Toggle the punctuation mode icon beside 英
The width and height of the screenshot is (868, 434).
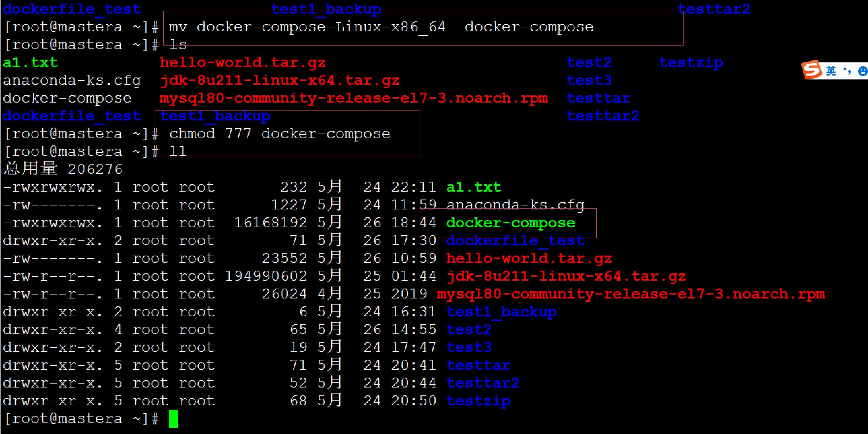pos(847,71)
